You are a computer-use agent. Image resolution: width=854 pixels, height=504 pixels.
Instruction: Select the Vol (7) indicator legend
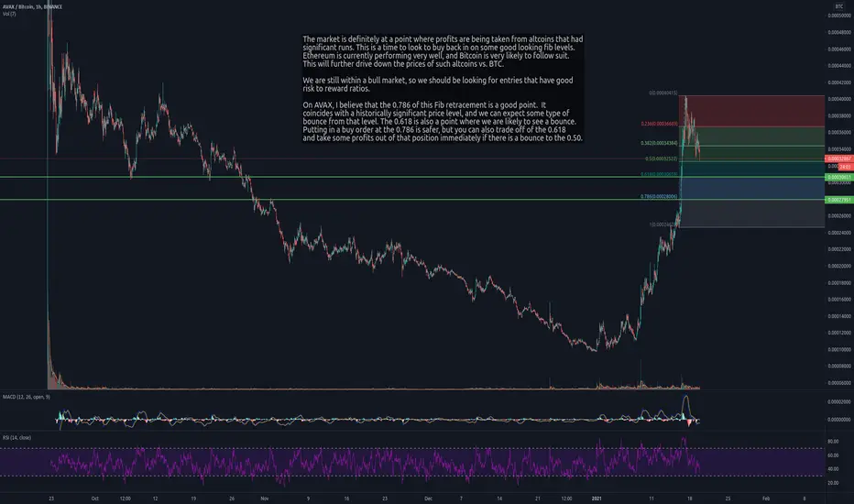click(9, 14)
